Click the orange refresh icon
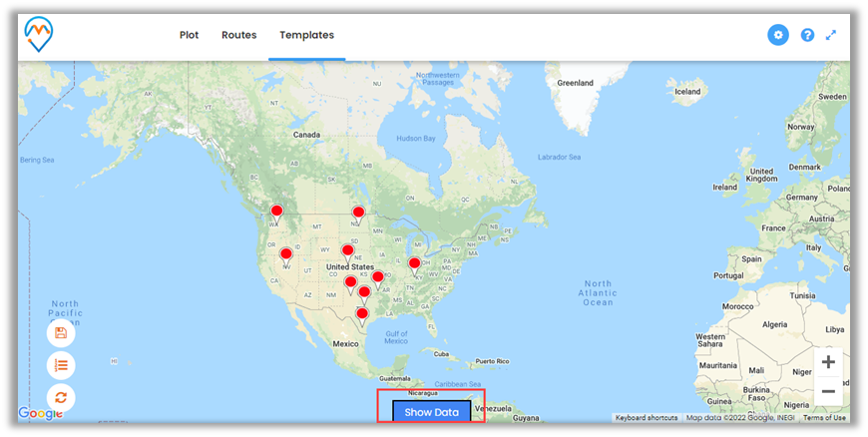This screenshot has height=437, width=868. [61, 397]
